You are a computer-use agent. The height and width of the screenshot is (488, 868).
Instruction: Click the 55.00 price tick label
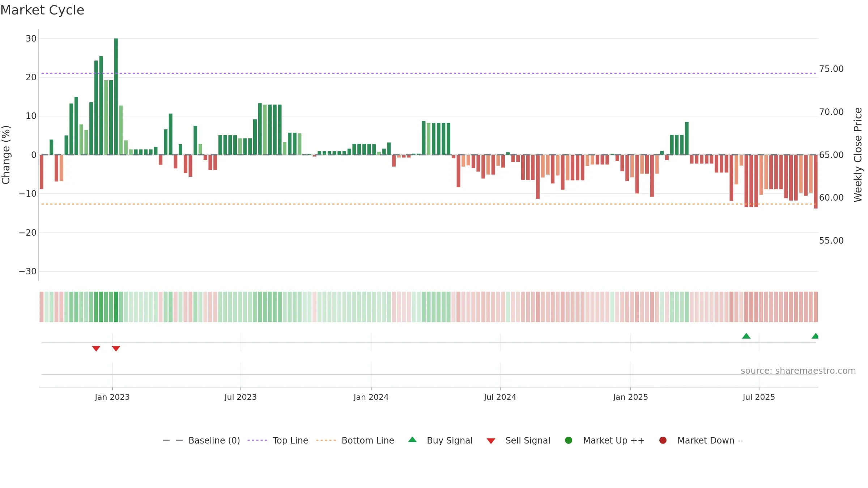pyautogui.click(x=831, y=241)
